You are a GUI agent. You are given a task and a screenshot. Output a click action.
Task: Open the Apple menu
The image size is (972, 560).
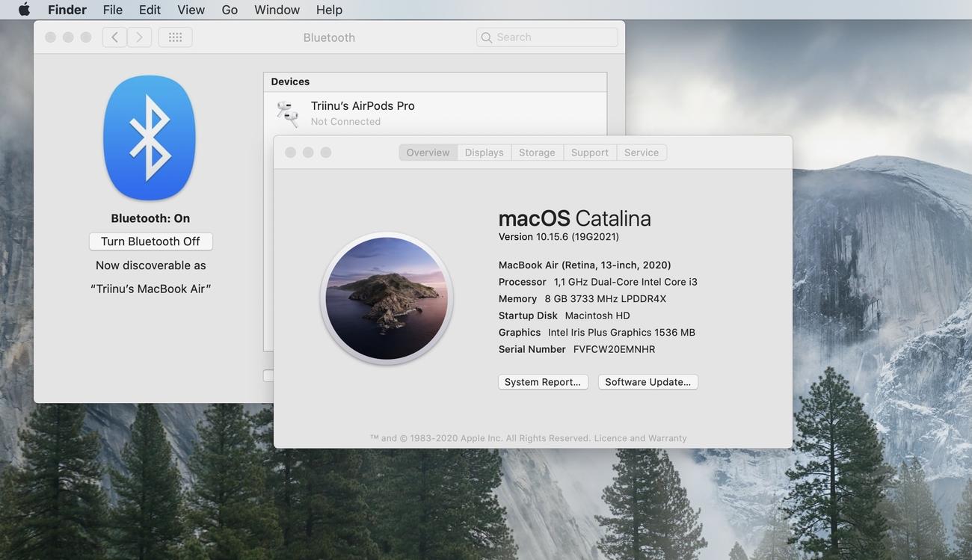pos(24,10)
